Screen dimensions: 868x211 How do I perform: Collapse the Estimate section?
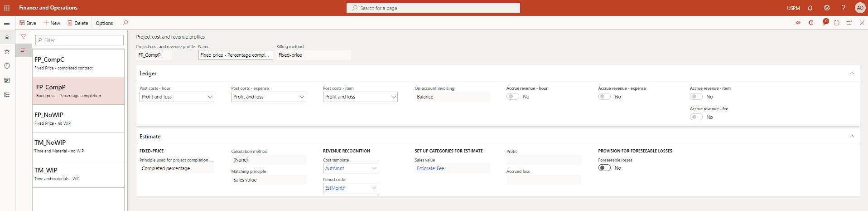tap(852, 137)
